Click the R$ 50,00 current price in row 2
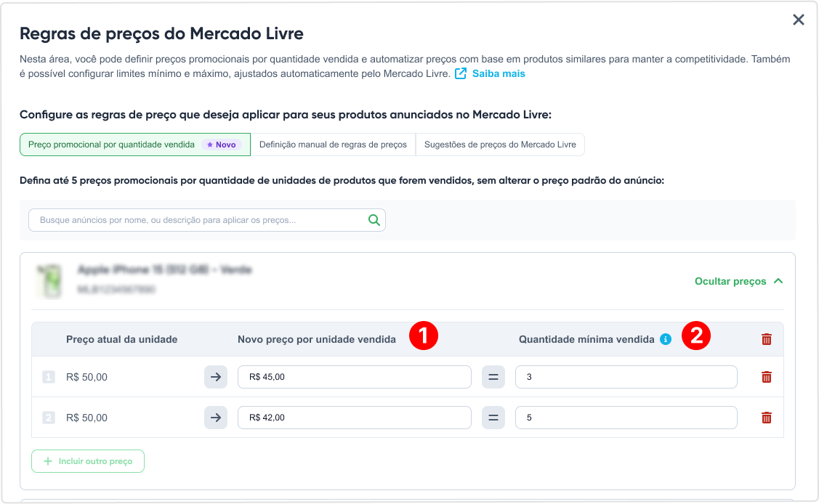This screenshot has width=819, height=504. [x=86, y=418]
